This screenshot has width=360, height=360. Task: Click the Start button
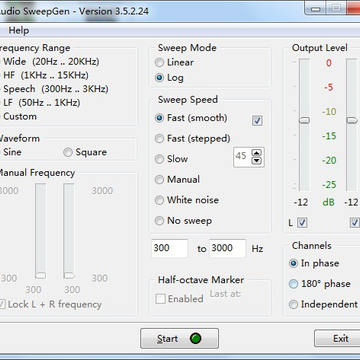pyautogui.click(x=179, y=339)
